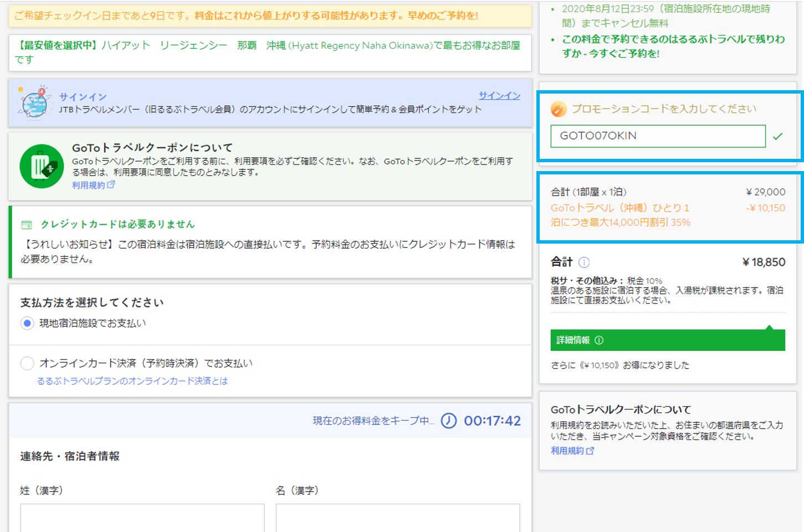Click the info icon inside the 詳細情報 green bar
This screenshot has width=804, height=532.
pos(598,340)
